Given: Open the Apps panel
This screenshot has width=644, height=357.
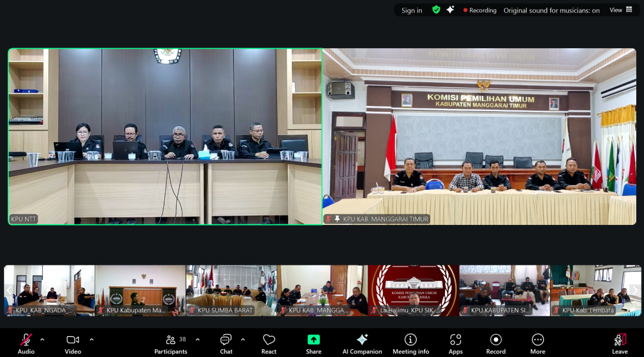Looking at the screenshot, I should point(455,343).
